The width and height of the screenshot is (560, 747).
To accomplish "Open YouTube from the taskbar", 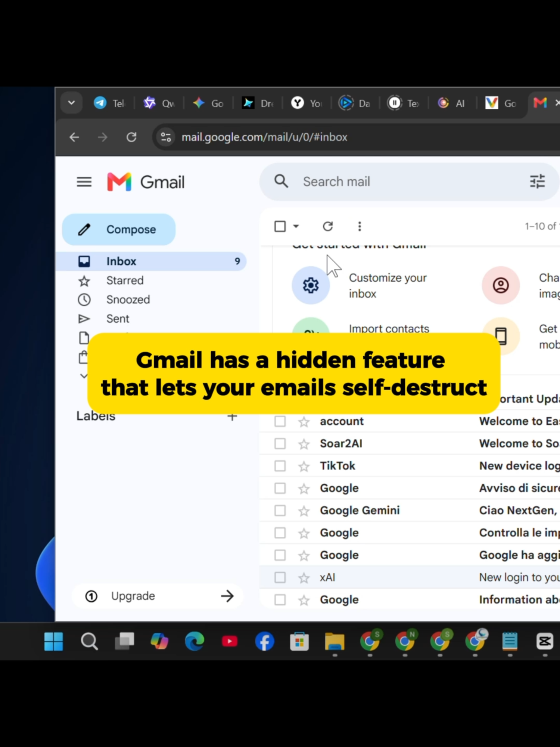I will (x=230, y=641).
